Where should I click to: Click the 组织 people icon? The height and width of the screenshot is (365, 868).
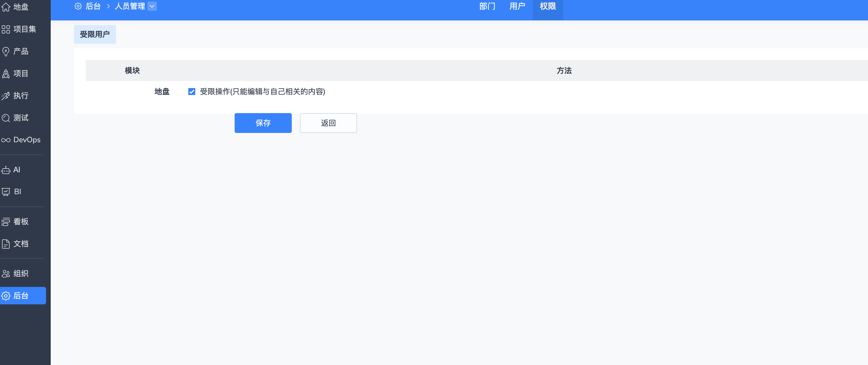pyautogui.click(x=6, y=274)
